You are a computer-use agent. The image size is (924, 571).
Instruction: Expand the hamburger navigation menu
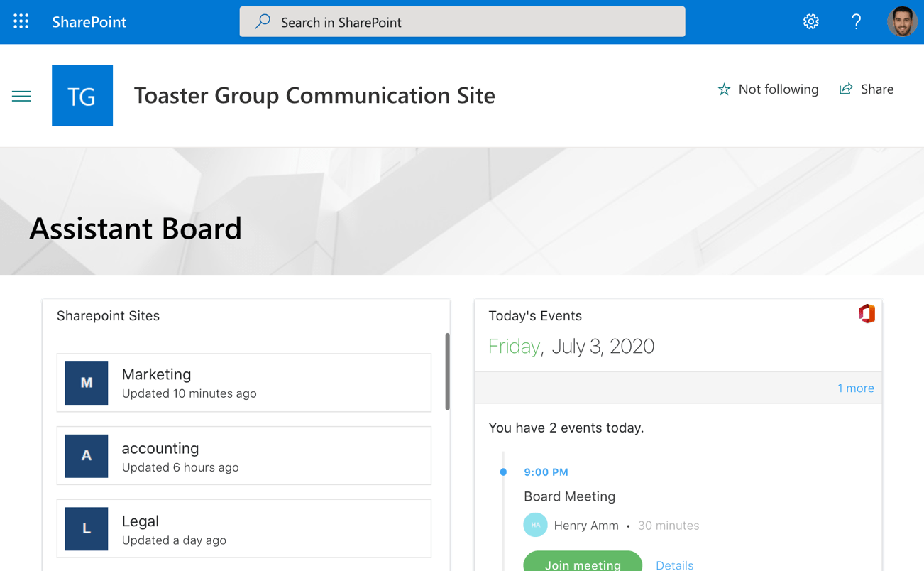click(21, 96)
